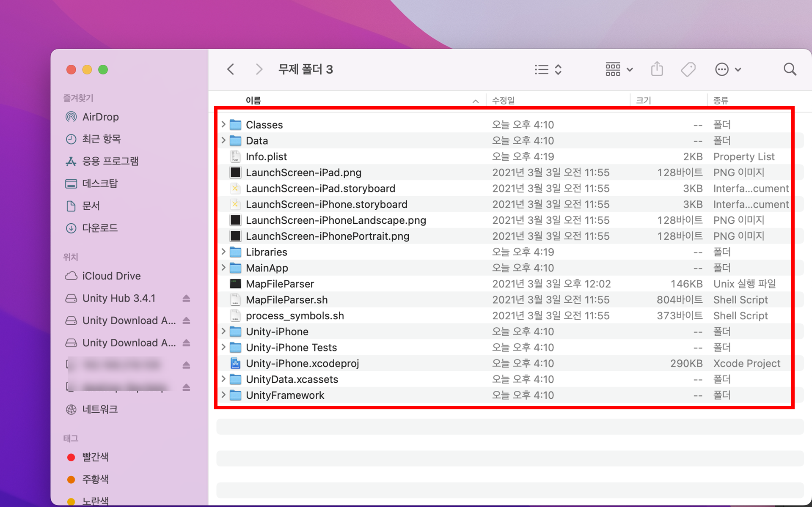Select the process_symbols.sh script icon

(235, 315)
